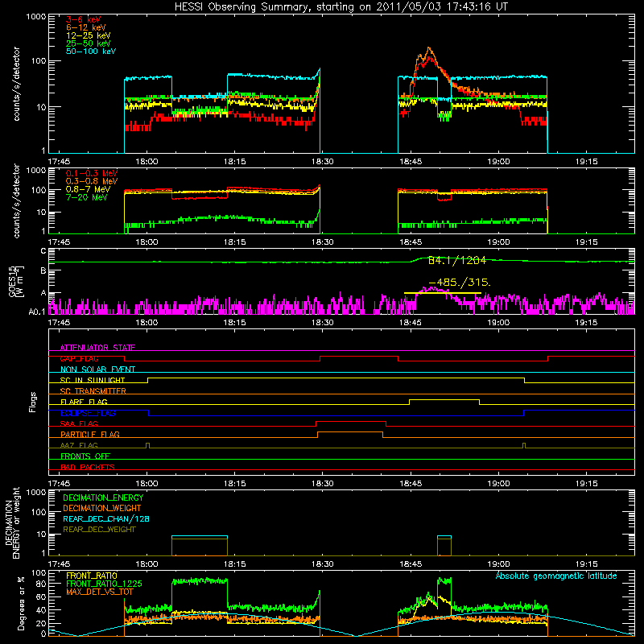Select the ATTENUATOR_STATE flag label
Viewport: 644px width, 644px height.
pos(97,348)
